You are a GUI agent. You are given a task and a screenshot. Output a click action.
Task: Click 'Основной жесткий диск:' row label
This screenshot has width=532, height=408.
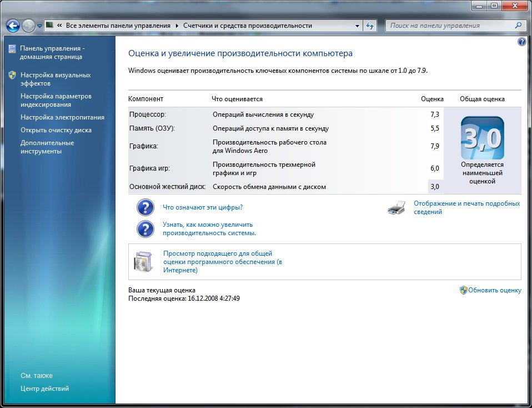coord(168,187)
